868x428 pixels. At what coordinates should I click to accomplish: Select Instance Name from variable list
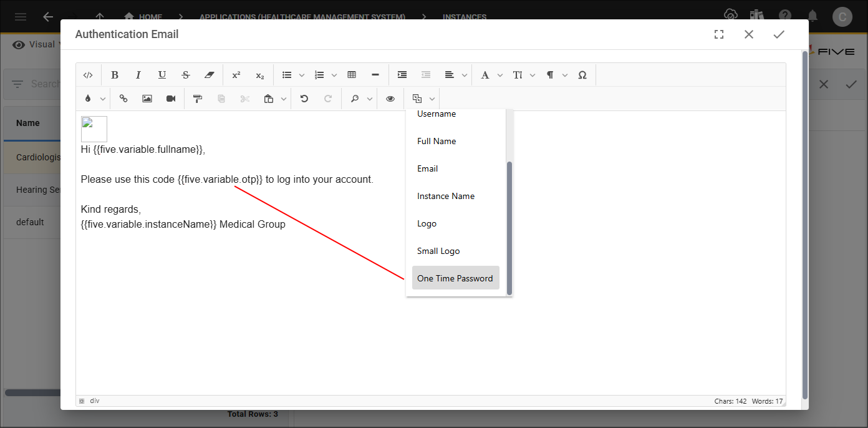tap(456, 196)
